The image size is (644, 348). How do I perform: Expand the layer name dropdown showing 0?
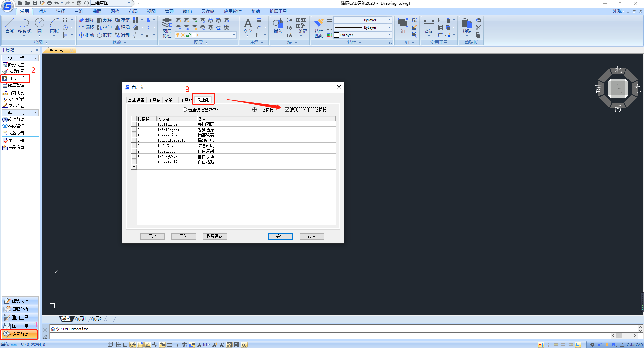234,35
